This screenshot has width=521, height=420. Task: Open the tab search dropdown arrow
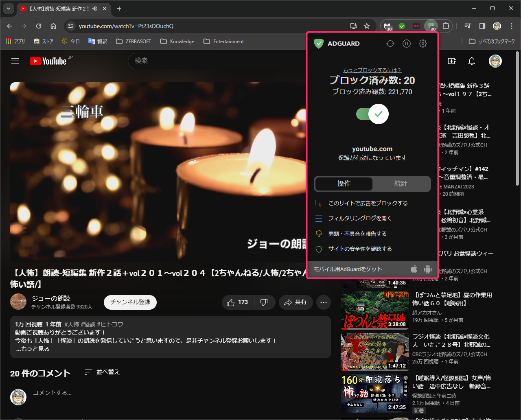(x=8, y=9)
